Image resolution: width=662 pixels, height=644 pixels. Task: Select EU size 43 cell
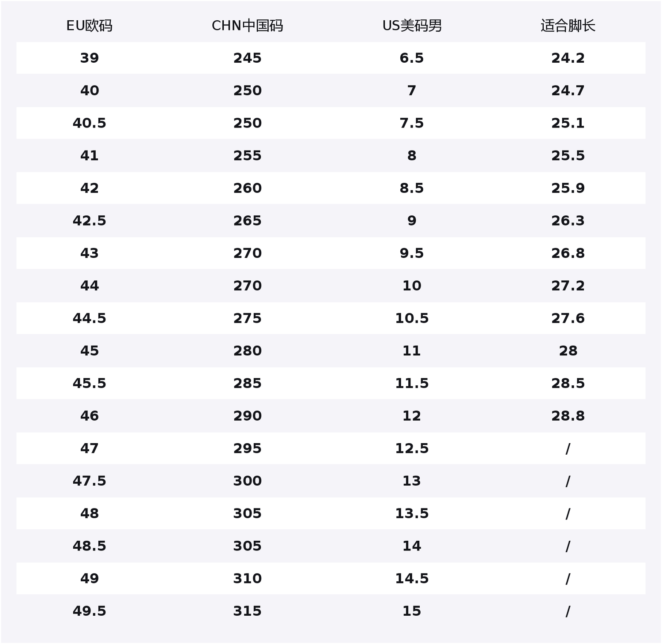pyautogui.click(x=89, y=253)
